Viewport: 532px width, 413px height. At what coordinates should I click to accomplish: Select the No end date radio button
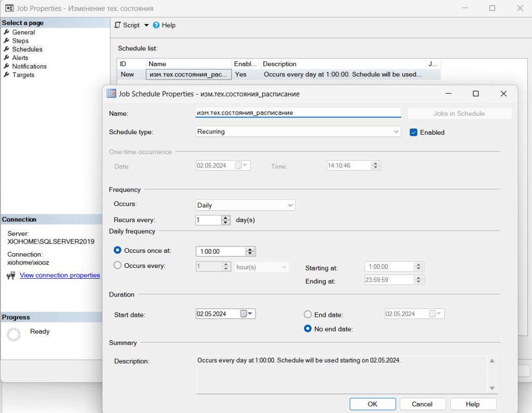(308, 329)
